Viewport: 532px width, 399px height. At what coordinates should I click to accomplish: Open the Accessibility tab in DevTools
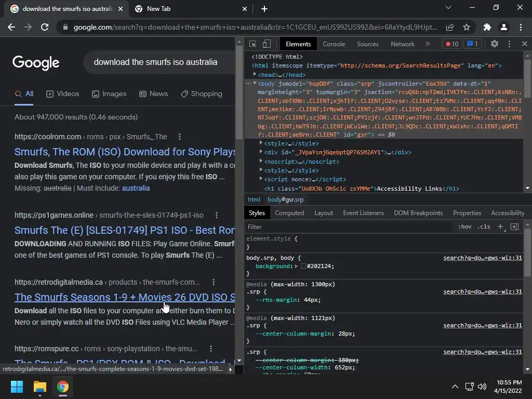point(507,213)
